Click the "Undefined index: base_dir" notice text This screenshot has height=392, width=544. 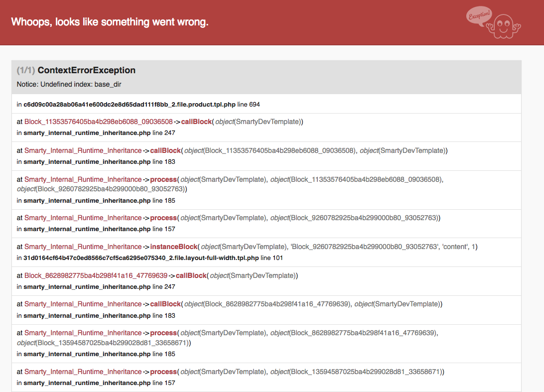(81, 84)
